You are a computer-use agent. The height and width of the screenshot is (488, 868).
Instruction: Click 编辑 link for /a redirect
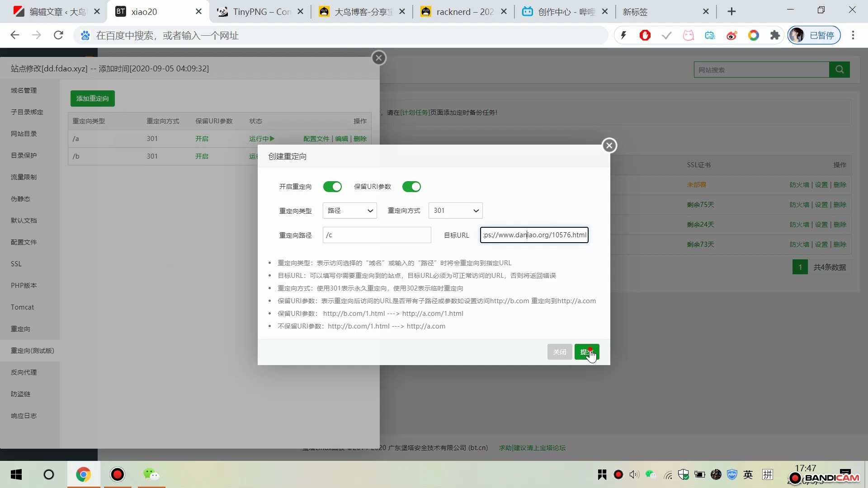[342, 139]
